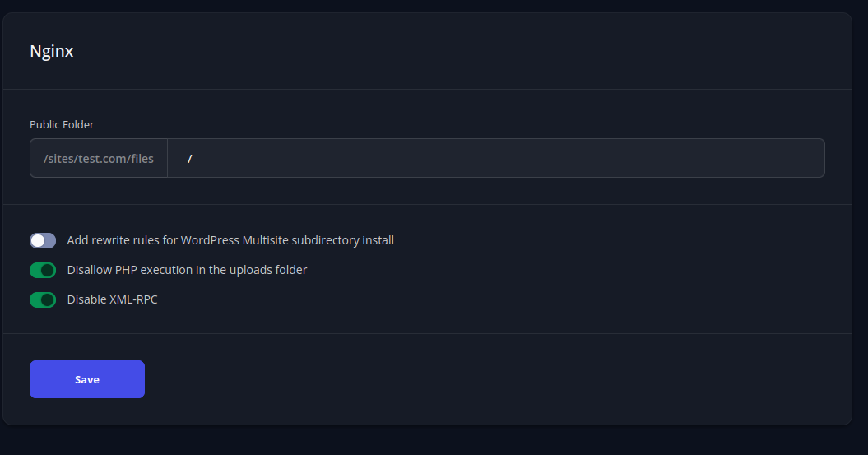Click the white knob of the Multisite toggle
The height and width of the screenshot is (455, 868).
[38, 240]
